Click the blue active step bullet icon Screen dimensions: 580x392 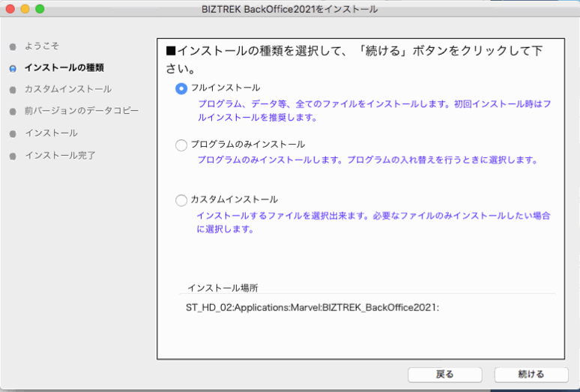[13, 68]
